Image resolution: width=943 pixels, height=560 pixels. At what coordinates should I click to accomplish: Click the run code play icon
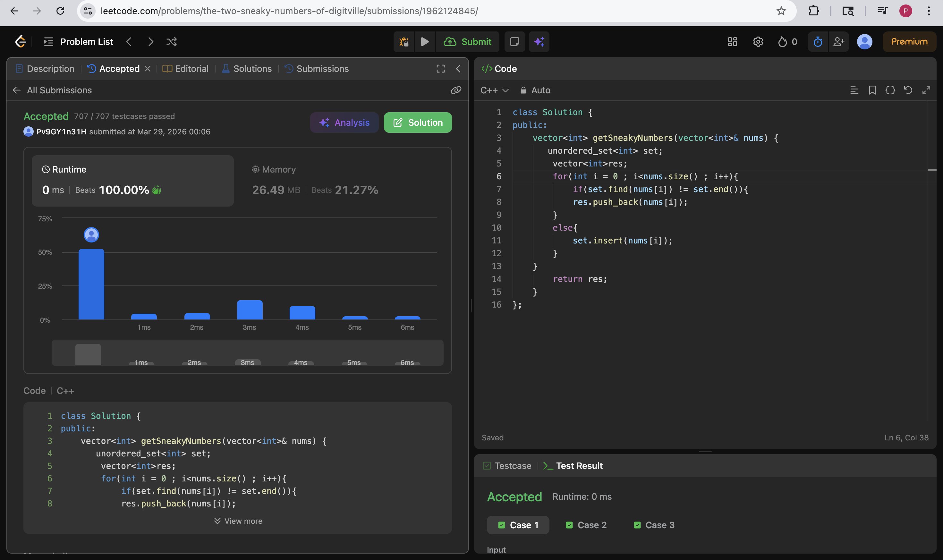pos(425,41)
